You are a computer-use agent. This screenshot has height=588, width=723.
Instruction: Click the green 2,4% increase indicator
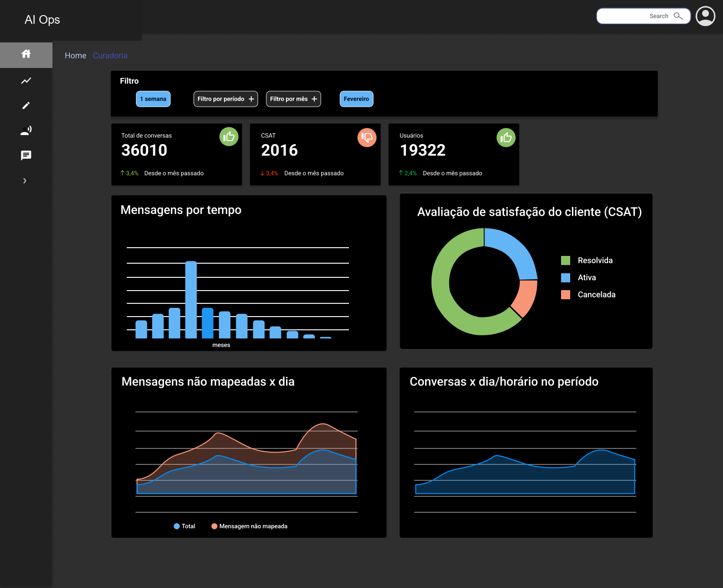[x=408, y=173]
